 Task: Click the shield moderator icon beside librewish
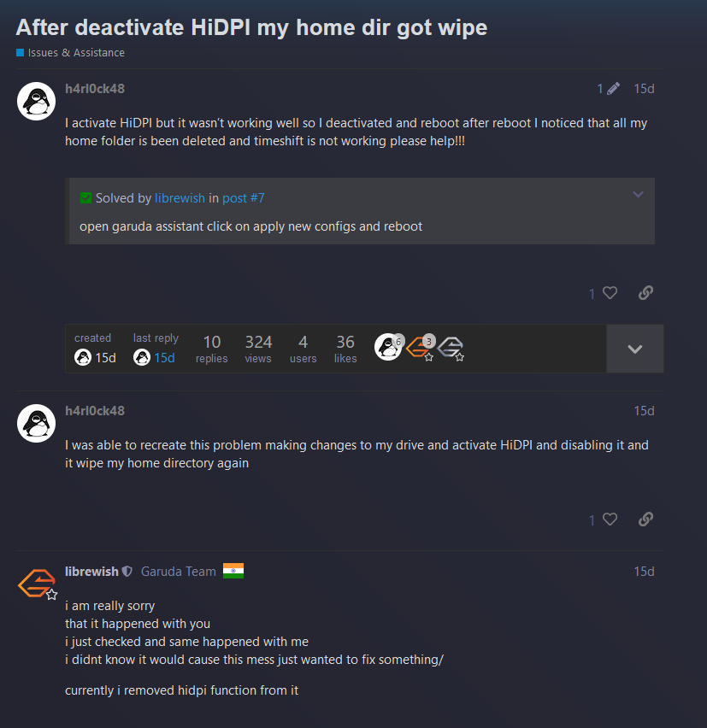[x=127, y=572]
